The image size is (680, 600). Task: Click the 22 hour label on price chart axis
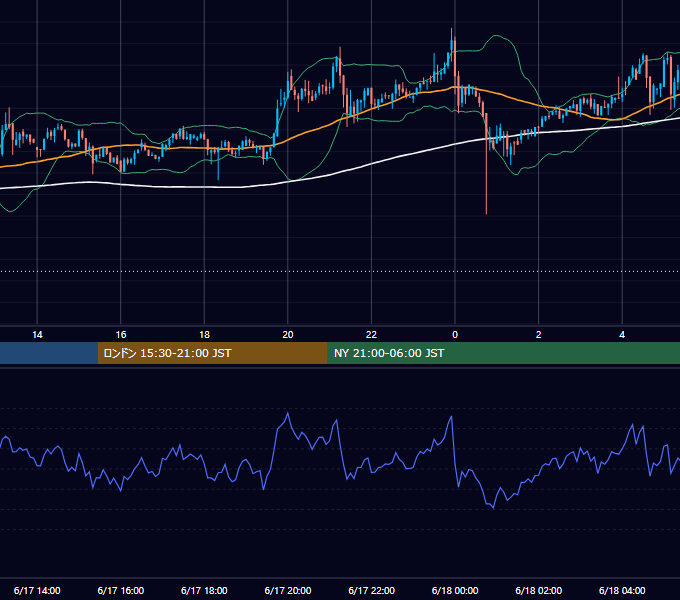(x=371, y=335)
